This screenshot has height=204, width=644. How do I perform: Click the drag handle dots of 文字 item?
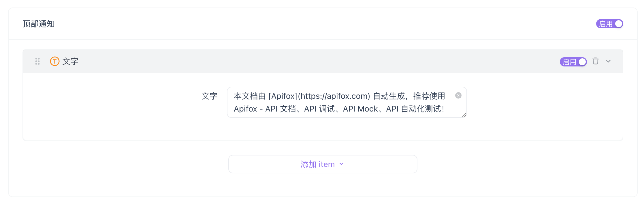point(37,61)
